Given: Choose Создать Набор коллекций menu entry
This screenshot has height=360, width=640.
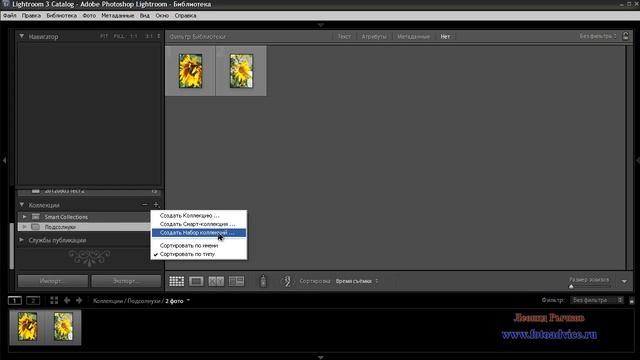Looking at the screenshot, I should 199,233.
